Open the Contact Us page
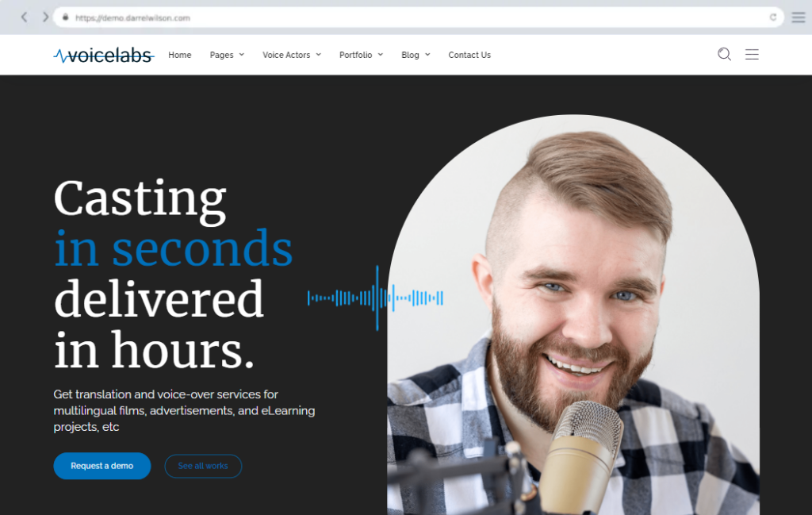Image resolution: width=812 pixels, height=515 pixels. click(469, 55)
